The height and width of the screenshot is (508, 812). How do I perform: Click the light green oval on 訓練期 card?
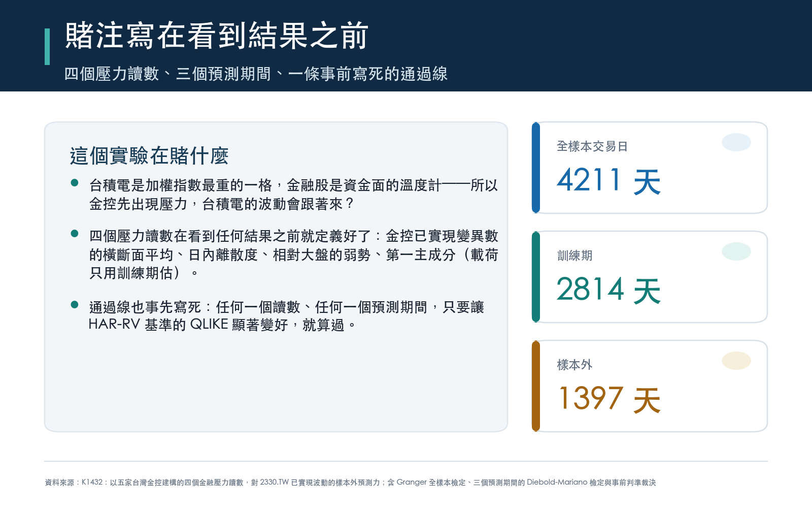coord(736,251)
